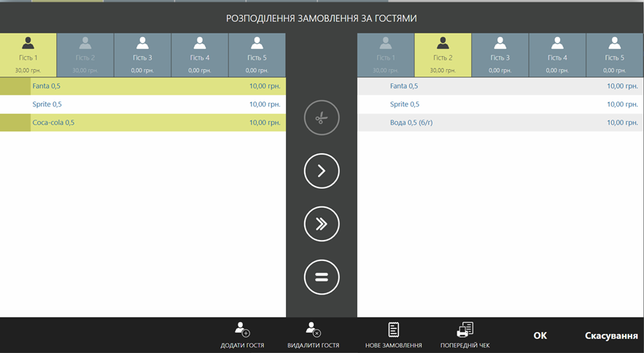Deselect Coca-cola 0,5 in left list

[x=143, y=123]
